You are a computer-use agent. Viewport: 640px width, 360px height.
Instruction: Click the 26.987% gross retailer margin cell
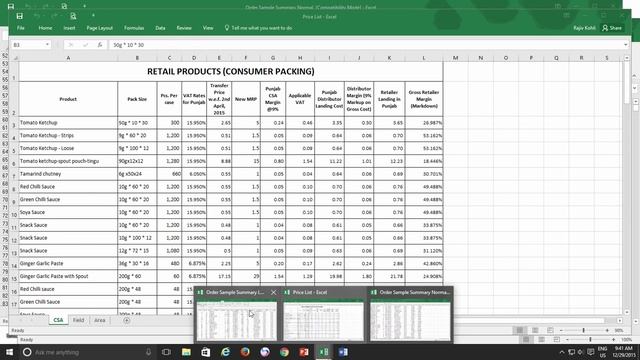tap(424, 122)
